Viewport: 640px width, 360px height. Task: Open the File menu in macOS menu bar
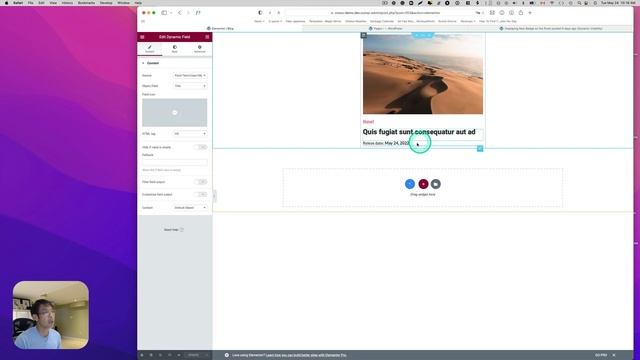(x=31, y=3)
